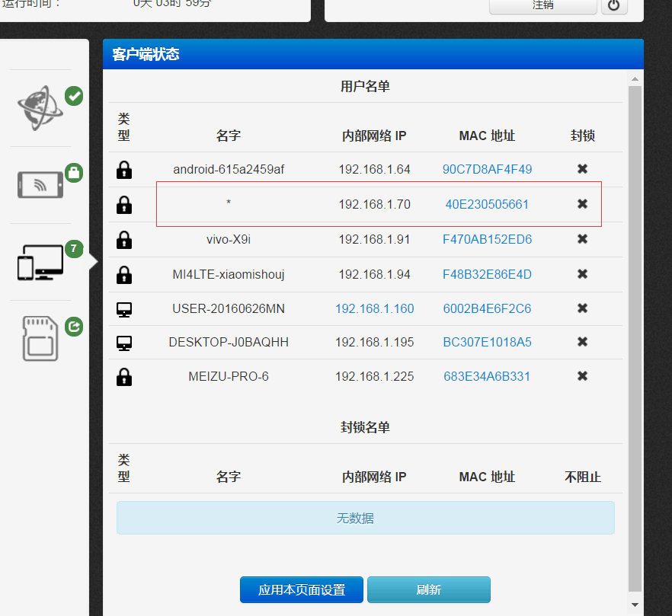Open the Internet globe status icon
Image resolution: width=672 pixels, height=616 pixels.
coord(40,107)
